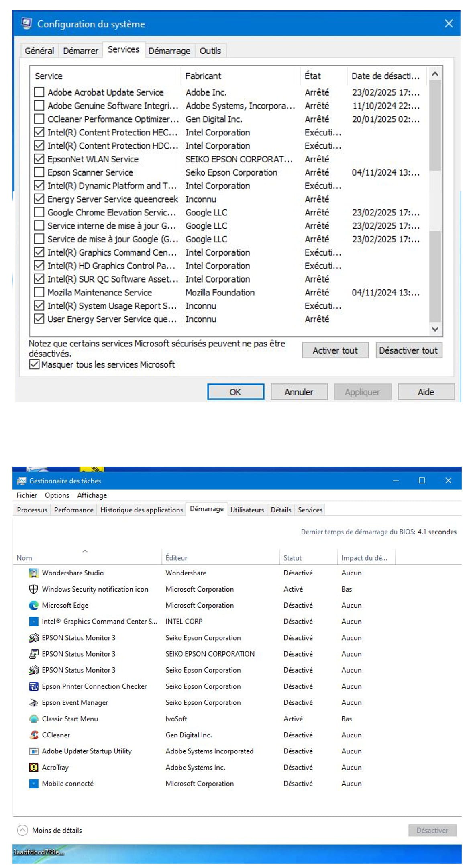The height and width of the screenshot is (868, 469).
Task: Click the CCleaner startup icon
Action: tap(34, 735)
